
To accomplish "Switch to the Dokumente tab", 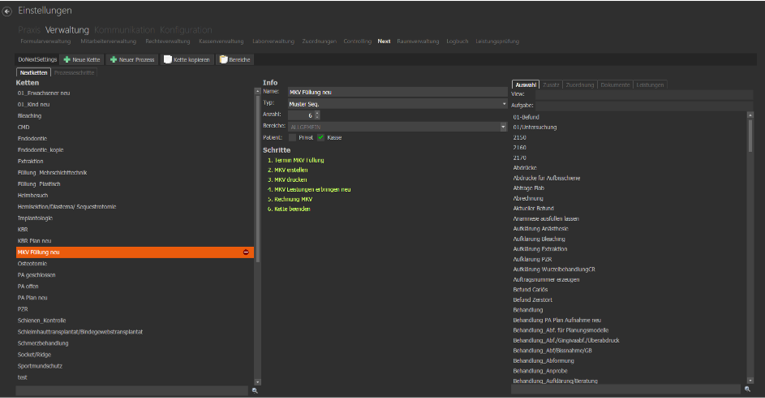I will [615, 85].
